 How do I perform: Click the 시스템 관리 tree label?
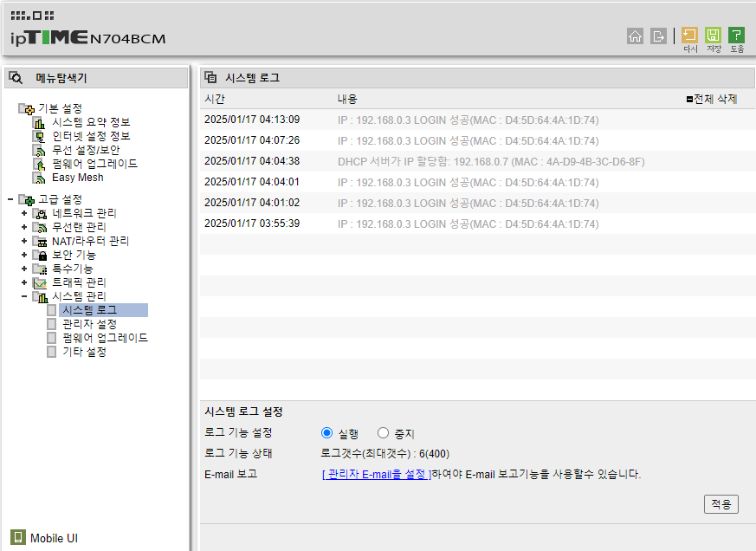click(79, 296)
